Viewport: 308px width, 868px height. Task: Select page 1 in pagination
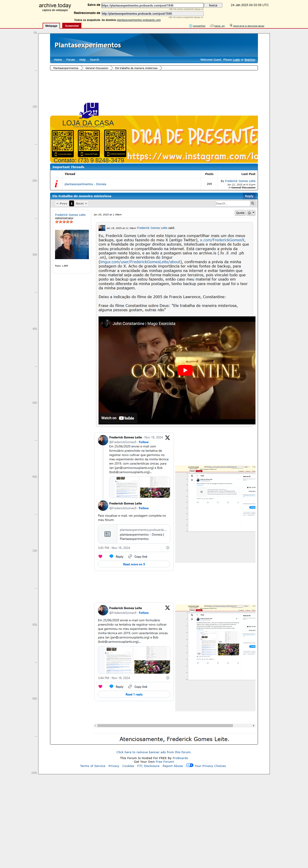click(x=71, y=203)
